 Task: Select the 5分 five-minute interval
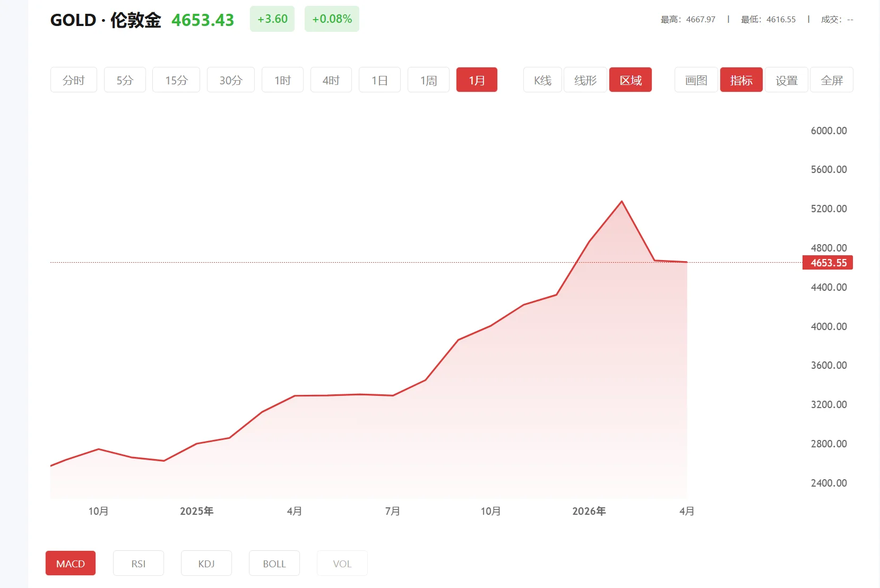125,80
